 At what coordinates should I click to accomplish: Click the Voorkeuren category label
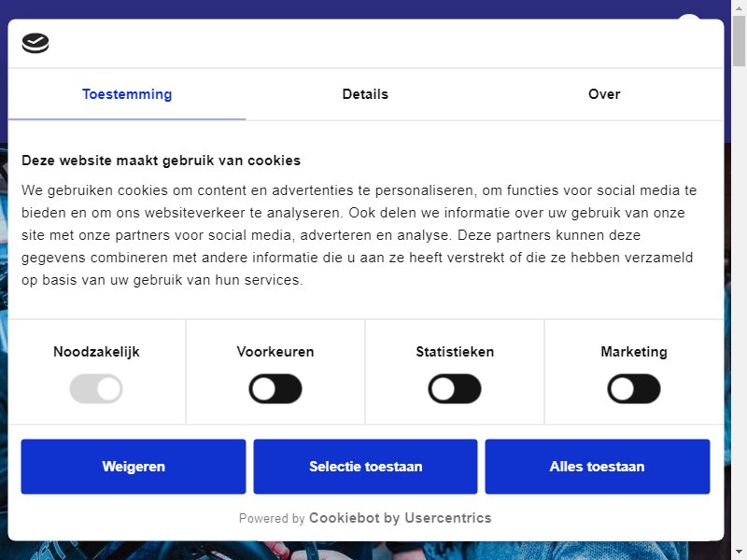click(275, 352)
